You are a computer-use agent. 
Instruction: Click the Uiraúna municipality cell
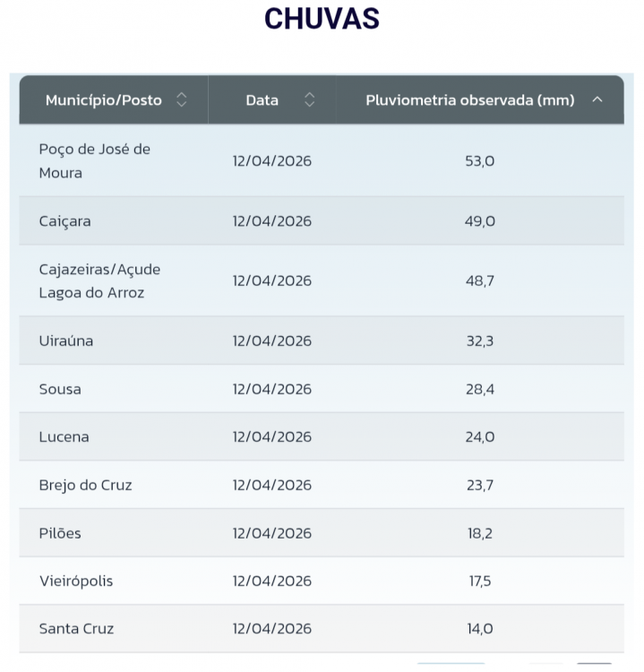click(66, 341)
